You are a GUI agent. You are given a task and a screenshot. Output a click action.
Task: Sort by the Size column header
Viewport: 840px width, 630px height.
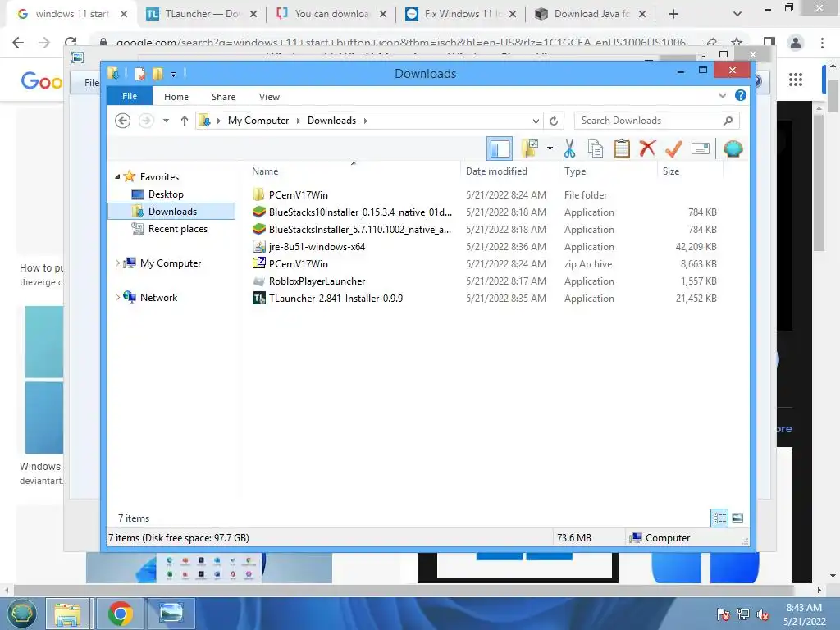671,171
